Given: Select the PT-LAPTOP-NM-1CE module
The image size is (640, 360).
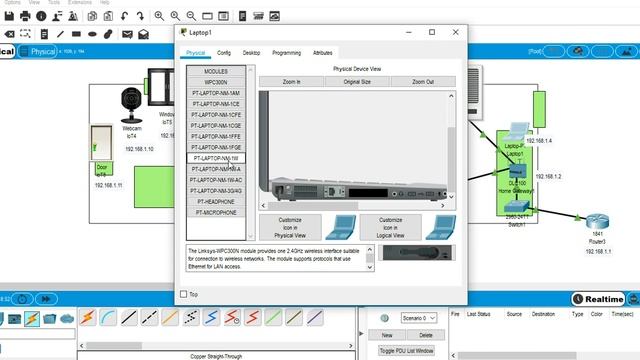Looking at the screenshot, I should click(216, 104).
